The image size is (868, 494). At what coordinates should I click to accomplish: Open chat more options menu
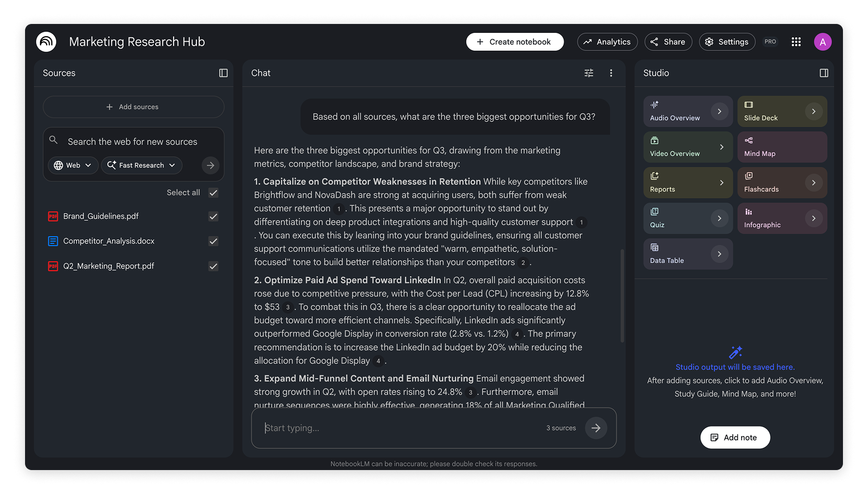(611, 73)
